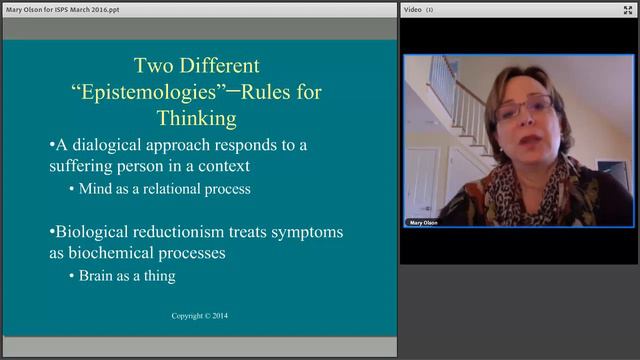
Task: Click the slide title 'Two Different'
Action: pos(197,66)
